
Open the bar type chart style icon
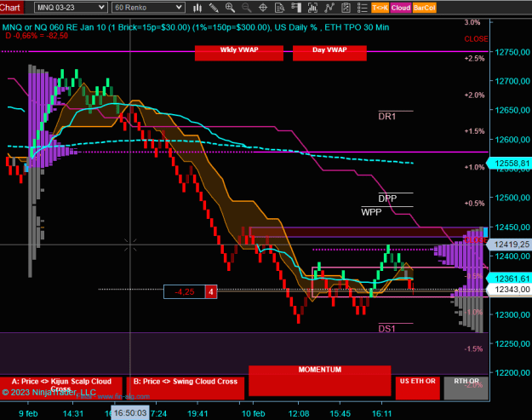197,8
